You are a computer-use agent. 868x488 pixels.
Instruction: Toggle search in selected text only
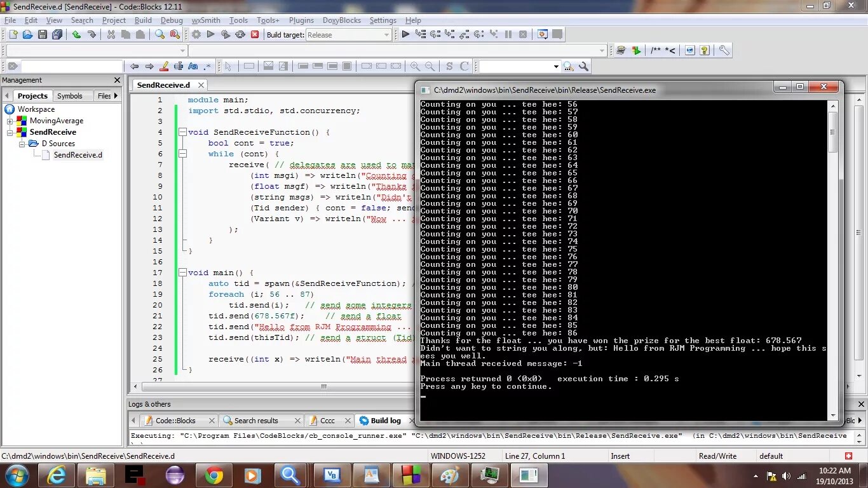click(x=179, y=66)
